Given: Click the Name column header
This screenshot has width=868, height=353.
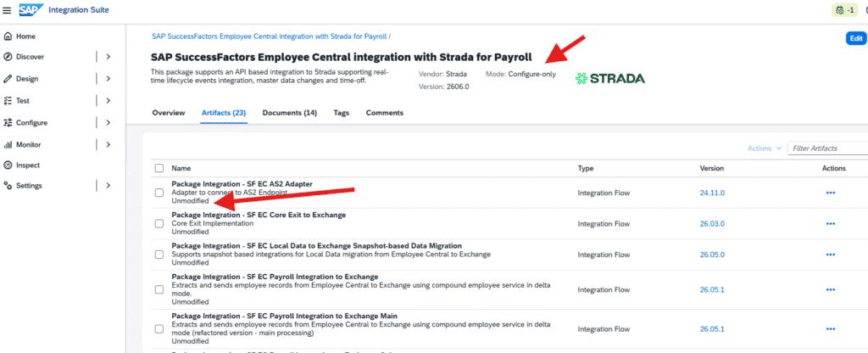Looking at the screenshot, I should click(181, 169).
